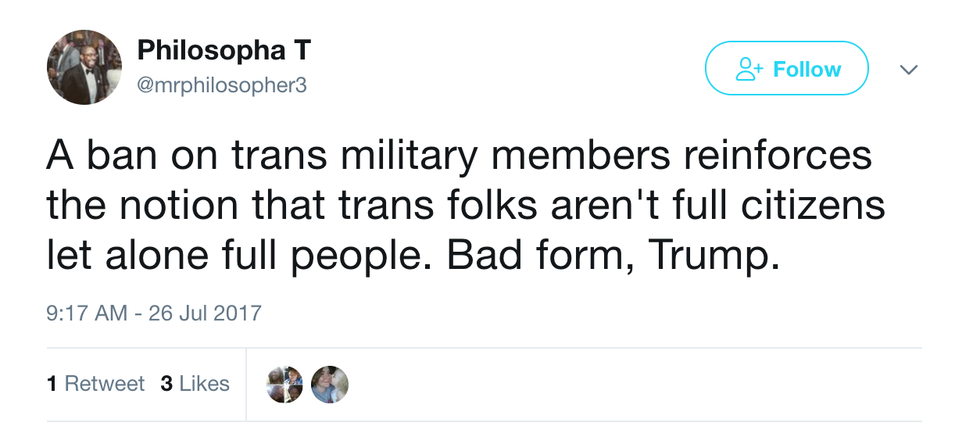
Task: Click the tweet's first line of text
Action: 459,159
